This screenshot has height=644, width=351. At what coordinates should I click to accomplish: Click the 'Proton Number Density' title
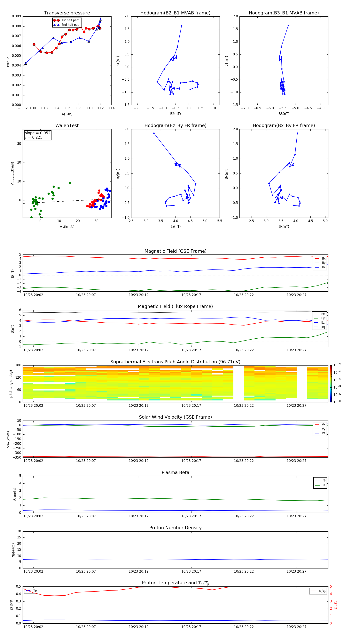click(175, 528)
